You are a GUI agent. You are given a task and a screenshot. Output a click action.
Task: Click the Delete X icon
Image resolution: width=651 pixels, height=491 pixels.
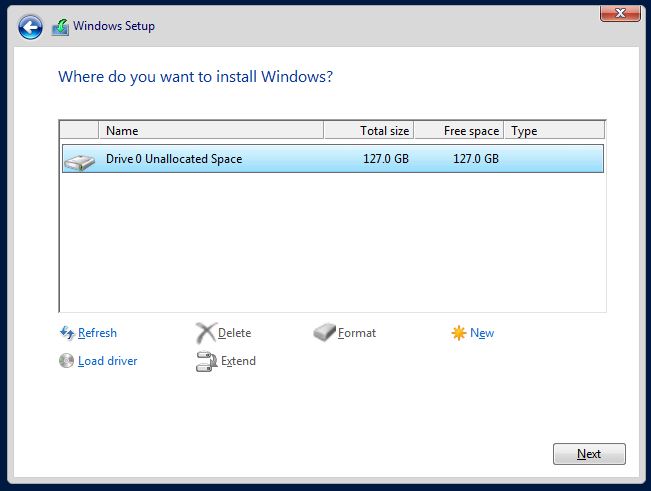(206, 333)
